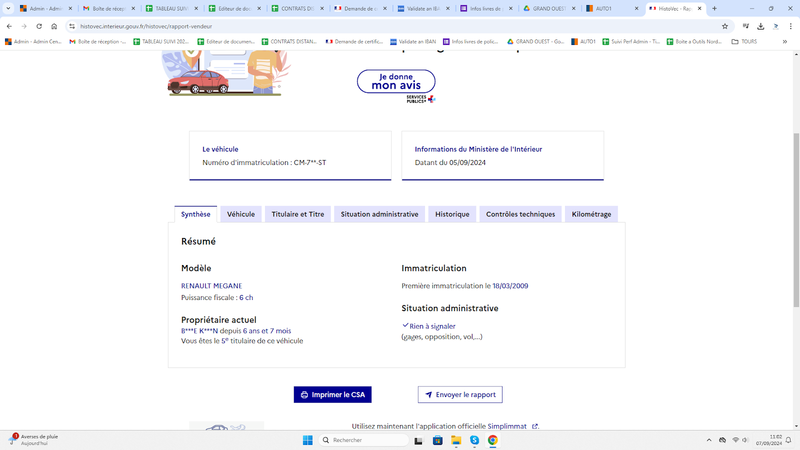Click the Je donne mon avis button
The height and width of the screenshot is (450, 800).
396,82
